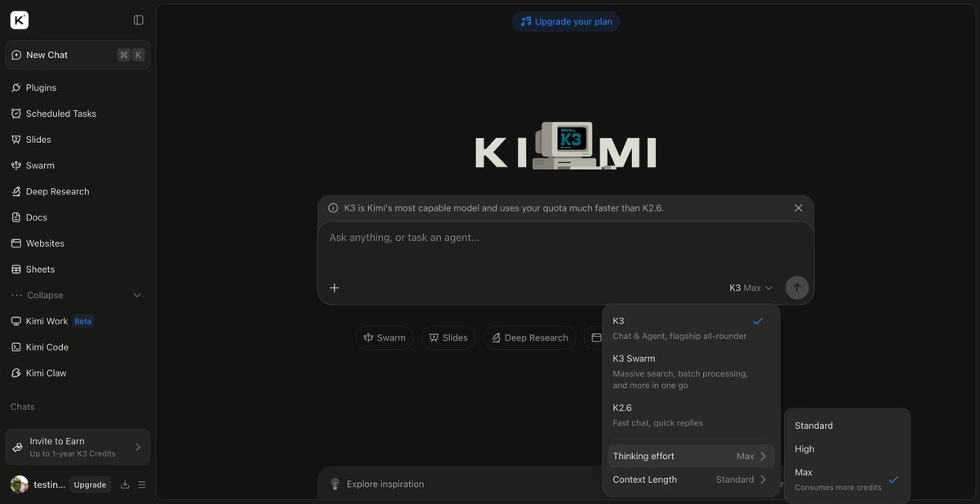
Task: Click the Slides suggestion chip
Action: pyautogui.click(x=448, y=338)
